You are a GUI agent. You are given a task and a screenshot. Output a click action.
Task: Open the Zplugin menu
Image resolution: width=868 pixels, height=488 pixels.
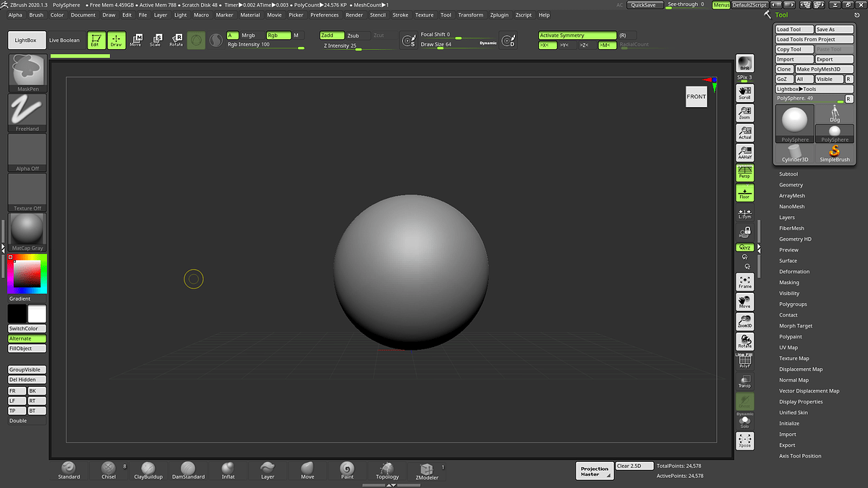(499, 14)
